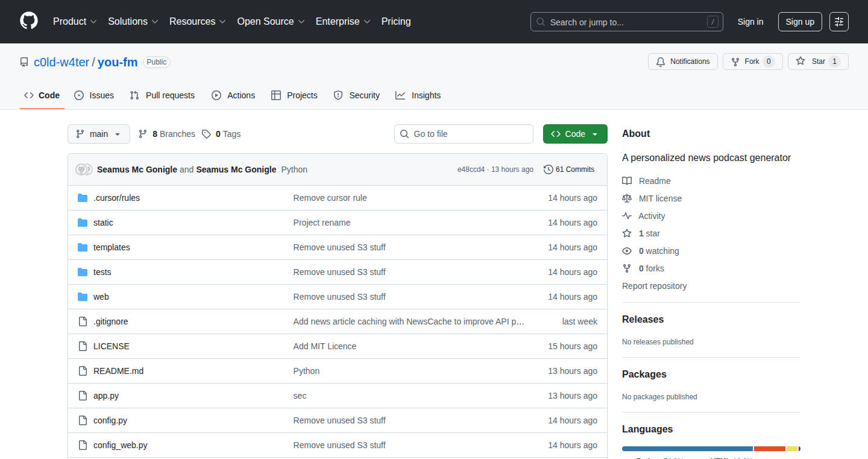The width and height of the screenshot is (868, 459).
Task: Click the book icon beside Readme
Action: click(x=627, y=181)
